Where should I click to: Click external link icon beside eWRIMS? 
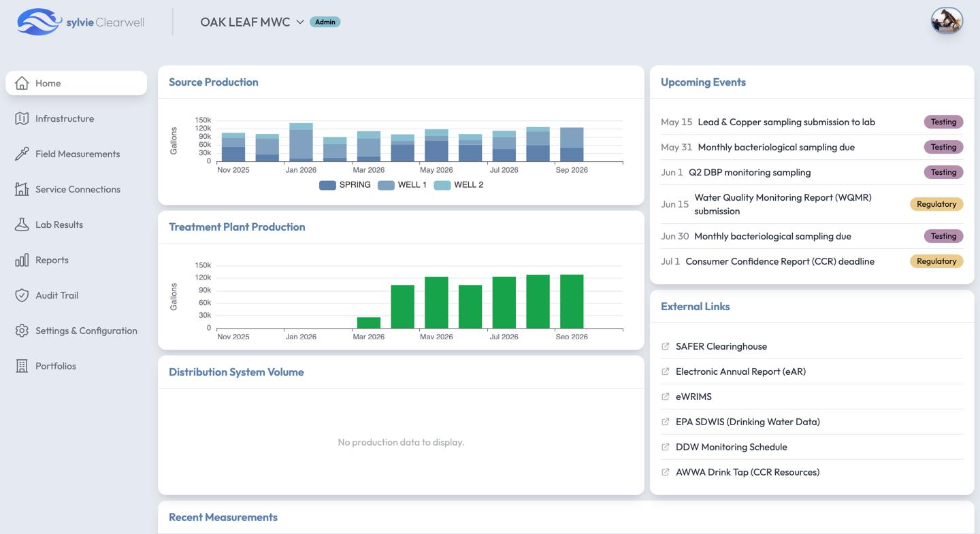click(x=666, y=397)
